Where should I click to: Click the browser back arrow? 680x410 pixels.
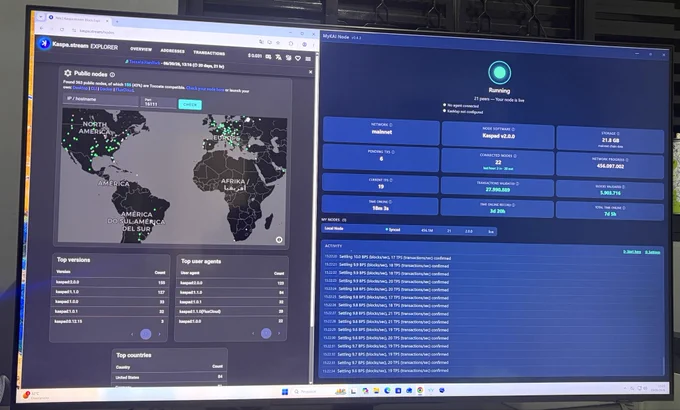42,28
